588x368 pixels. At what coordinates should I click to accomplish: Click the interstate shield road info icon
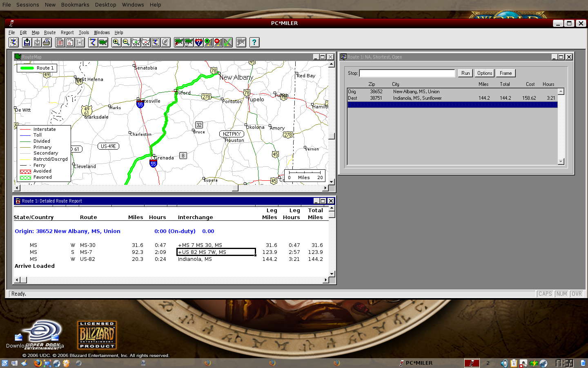pos(198,42)
